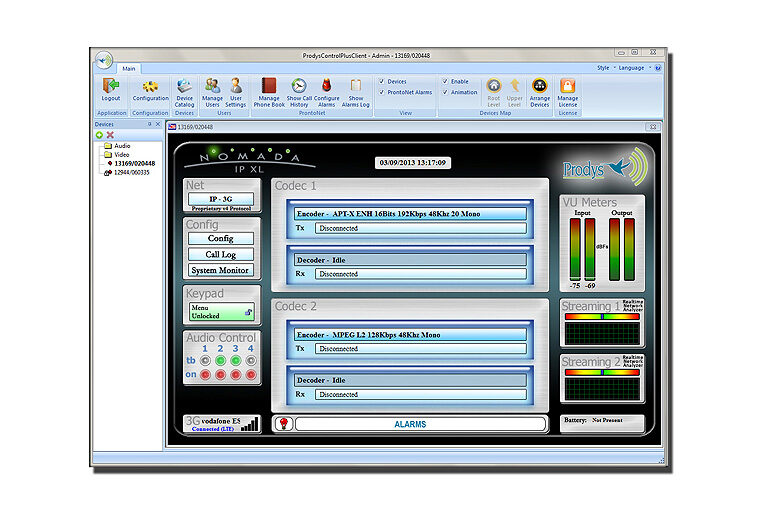
Task: Open Manage Users
Action: [213, 87]
